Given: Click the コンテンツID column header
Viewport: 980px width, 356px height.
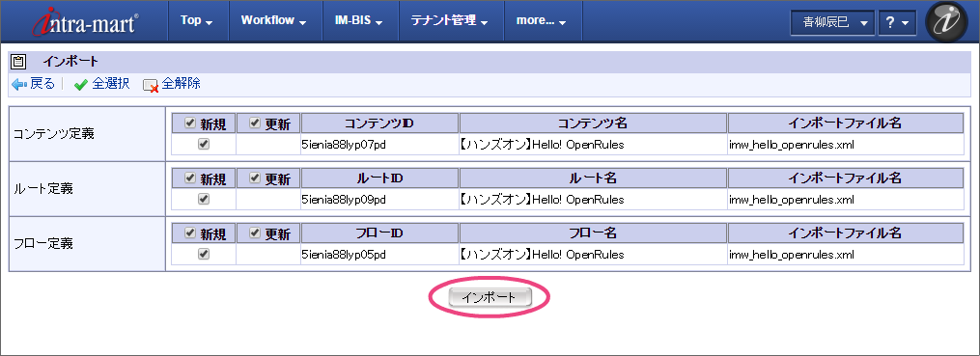Looking at the screenshot, I should (379, 123).
